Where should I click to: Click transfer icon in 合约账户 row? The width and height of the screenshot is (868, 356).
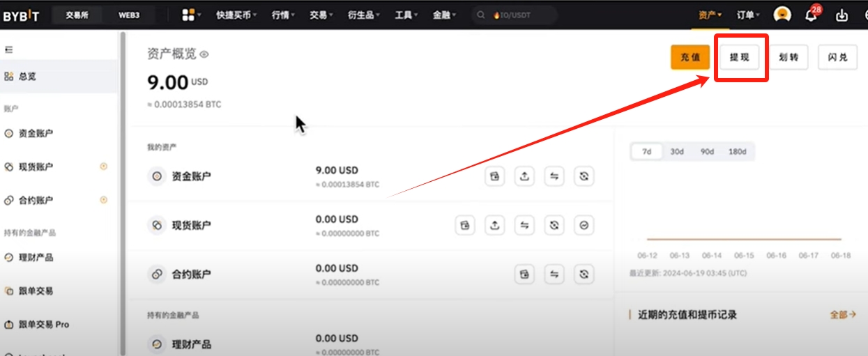[x=554, y=274]
